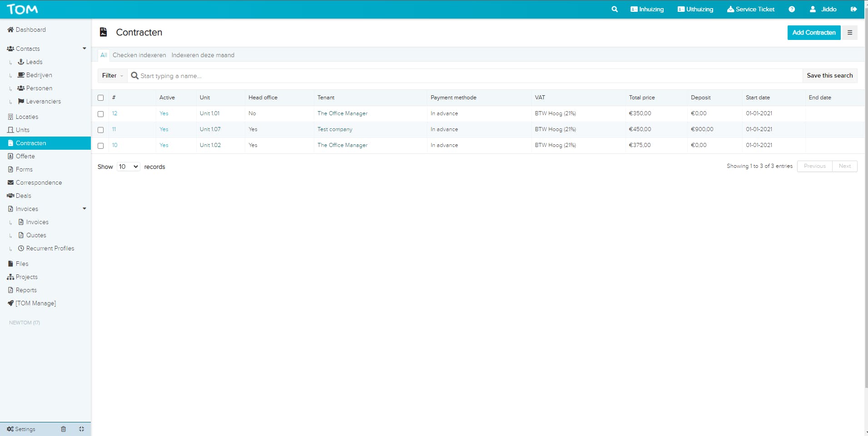Open Inhuizing from the top bar
868x436 pixels.
coord(647,9)
